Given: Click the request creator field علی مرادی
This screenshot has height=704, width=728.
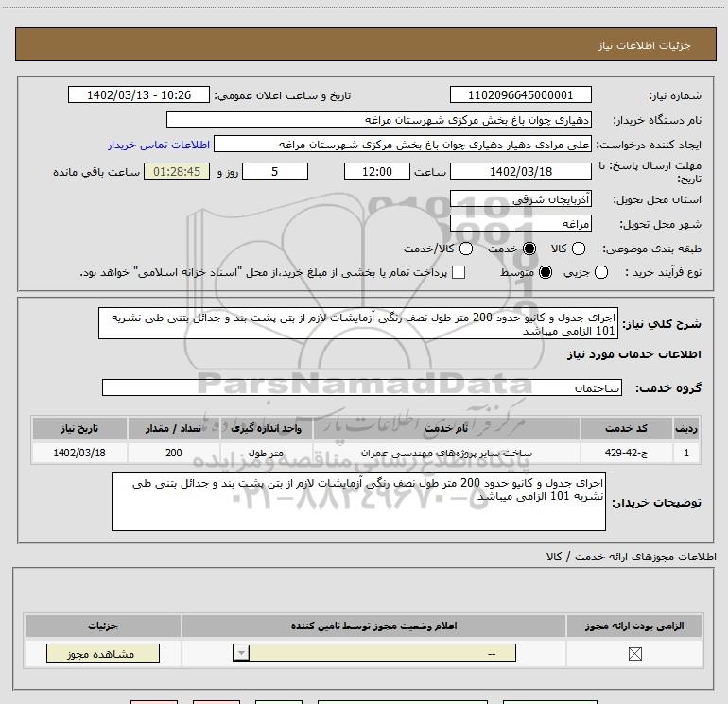Looking at the screenshot, I should [x=403, y=144].
